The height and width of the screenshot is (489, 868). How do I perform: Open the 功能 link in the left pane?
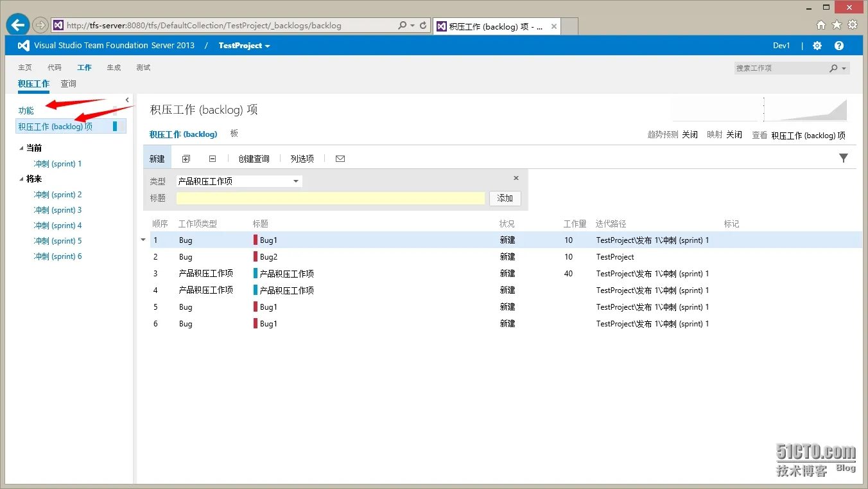tap(26, 111)
